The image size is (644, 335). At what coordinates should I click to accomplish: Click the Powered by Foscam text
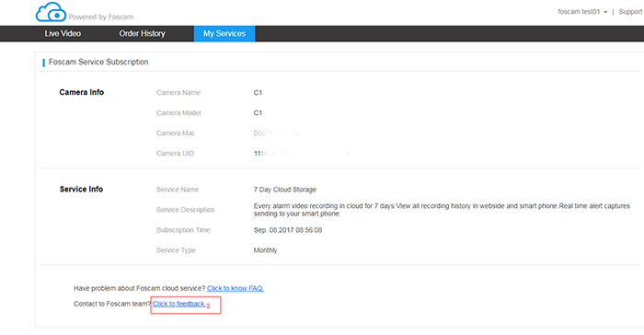coord(101,17)
